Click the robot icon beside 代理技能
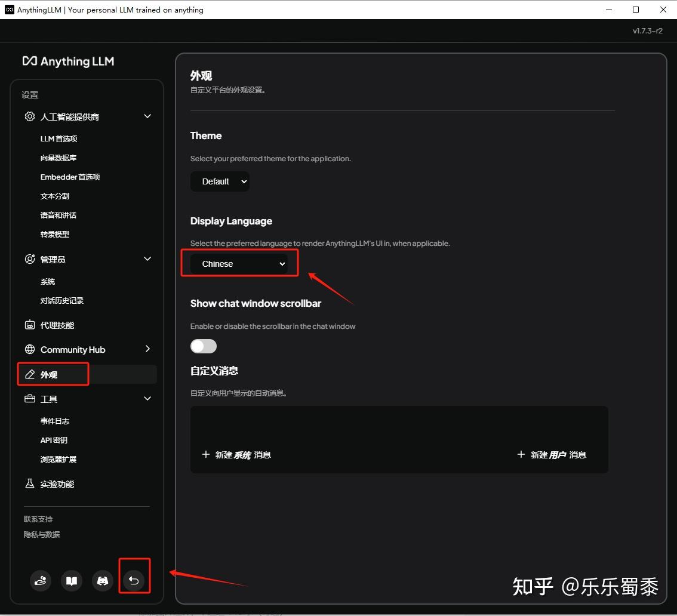The height and width of the screenshot is (616, 677). point(30,325)
